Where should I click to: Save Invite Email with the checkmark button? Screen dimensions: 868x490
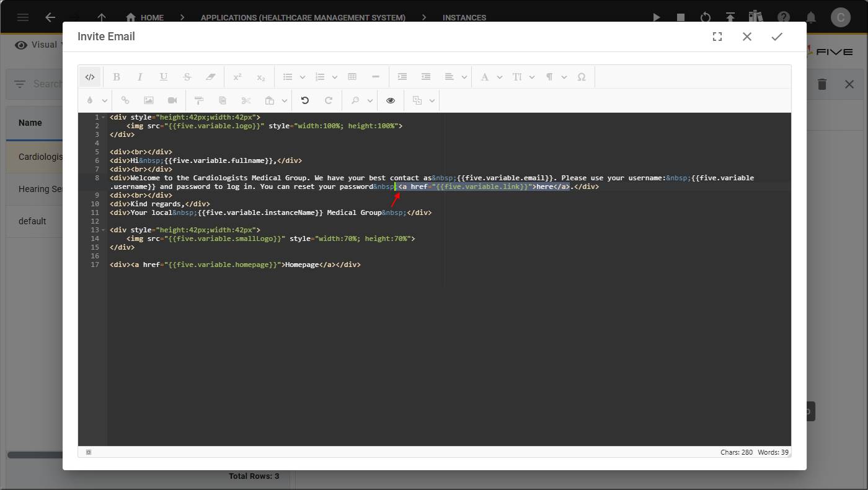coord(777,37)
